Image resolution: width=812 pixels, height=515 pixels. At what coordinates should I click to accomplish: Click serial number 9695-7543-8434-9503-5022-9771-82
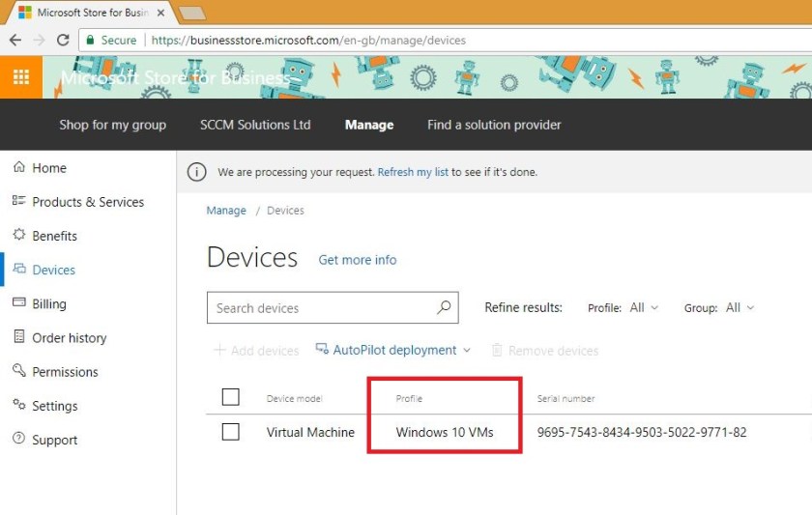point(642,432)
